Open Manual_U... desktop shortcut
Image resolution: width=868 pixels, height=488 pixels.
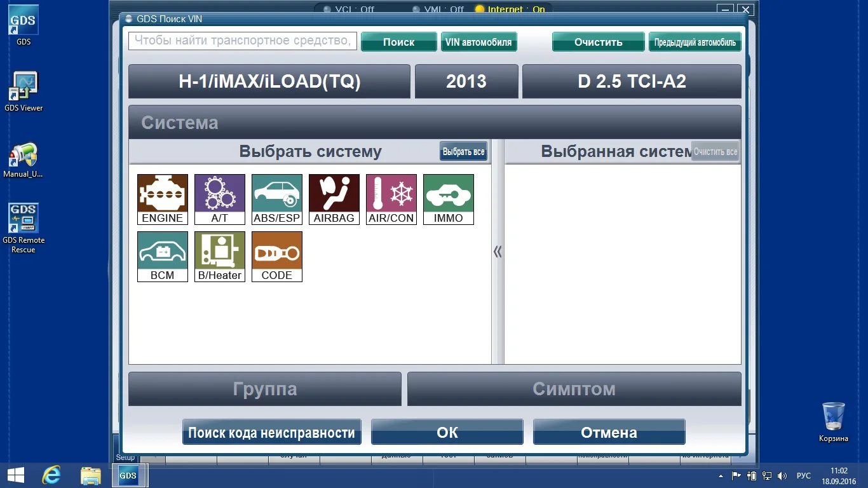click(24, 159)
